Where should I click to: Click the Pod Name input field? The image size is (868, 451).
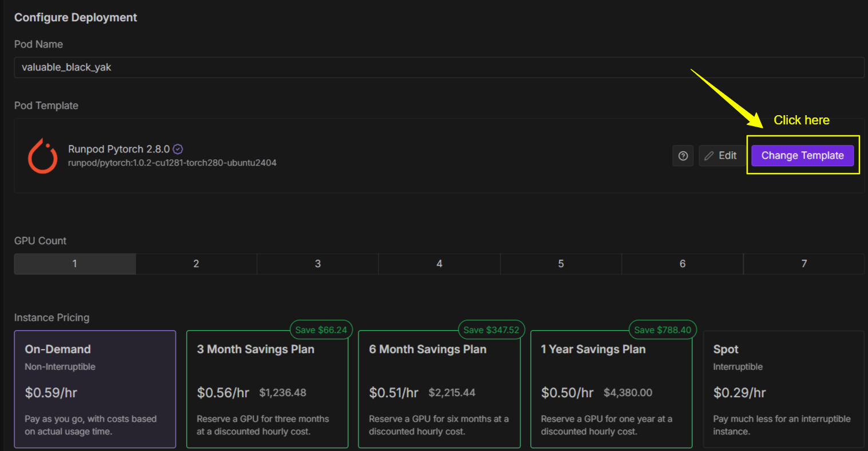[439, 68]
